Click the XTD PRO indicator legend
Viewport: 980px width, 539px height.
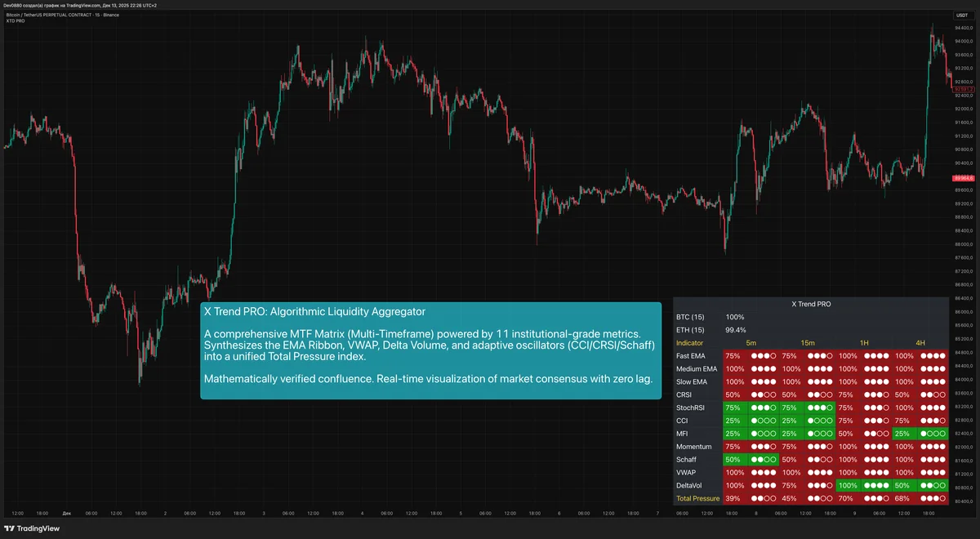(15, 21)
